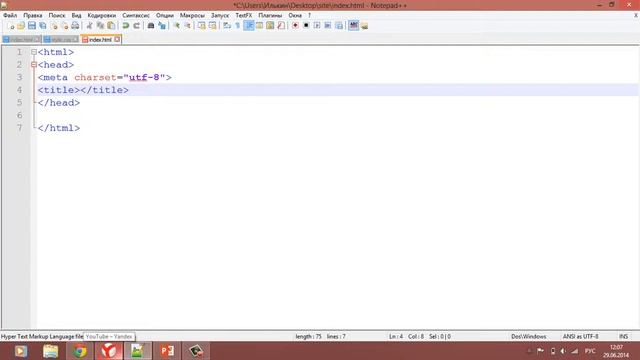Click the User Defined Language icon
The image size is (640, 360).
tap(259, 26)
